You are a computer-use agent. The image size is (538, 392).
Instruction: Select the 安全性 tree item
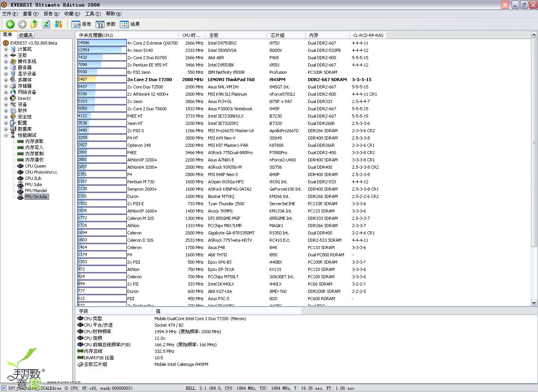tap(25, 117)
